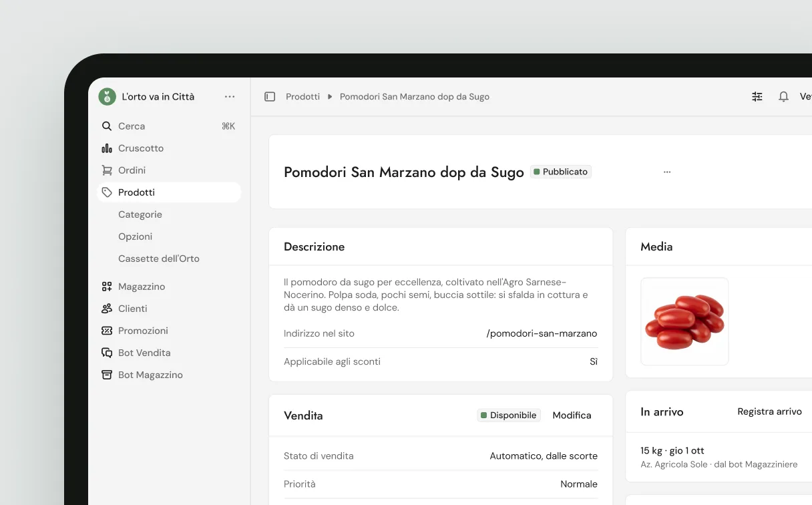Open the tomato media thumbnail

point(684,321)
